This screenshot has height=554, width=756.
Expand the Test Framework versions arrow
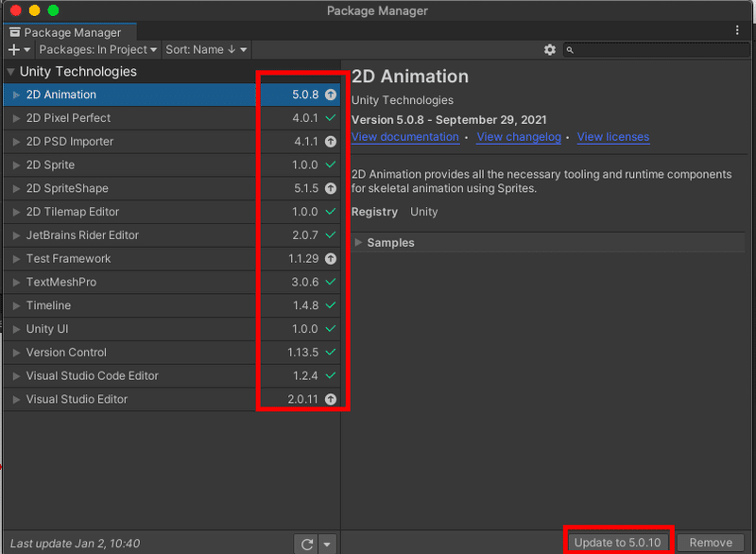tap(16, 259)
